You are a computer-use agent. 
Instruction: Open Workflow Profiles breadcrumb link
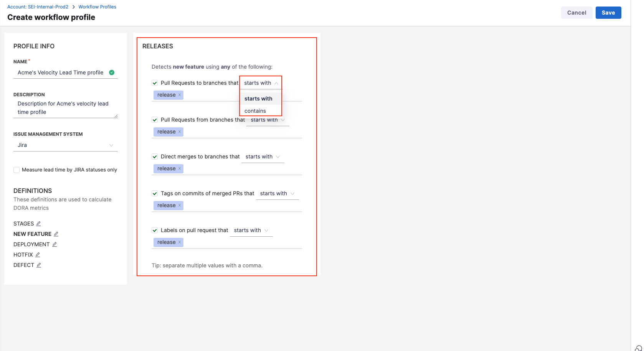point(97,7)
